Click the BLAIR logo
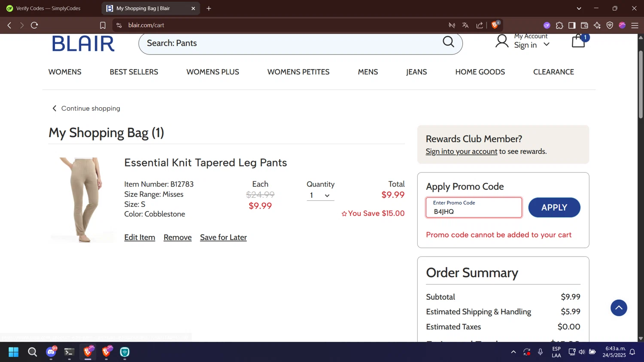Image resolution: width=644 pixels, height=362 pixels. [x=83, y=44]
